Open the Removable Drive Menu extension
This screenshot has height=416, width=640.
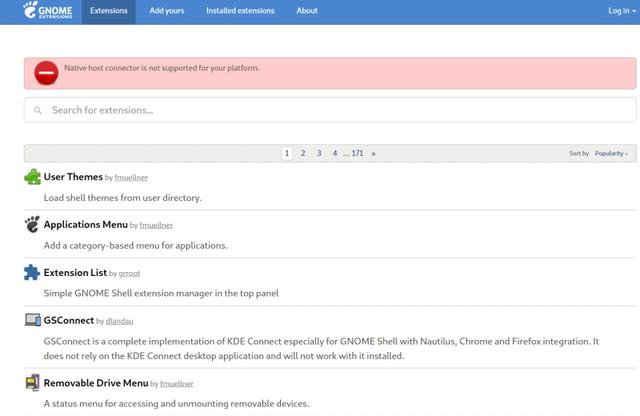pyautogui.click(x=96, y=383)
